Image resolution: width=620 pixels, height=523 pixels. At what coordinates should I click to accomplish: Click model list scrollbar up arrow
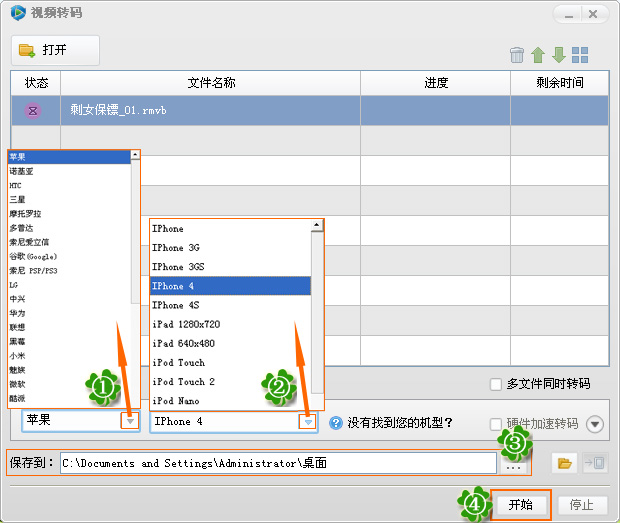pyautogui.click(x=317, y=225)
